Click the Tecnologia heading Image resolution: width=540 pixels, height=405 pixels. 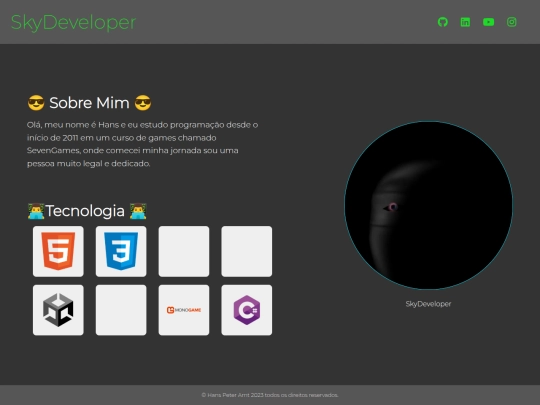[87, 211]
